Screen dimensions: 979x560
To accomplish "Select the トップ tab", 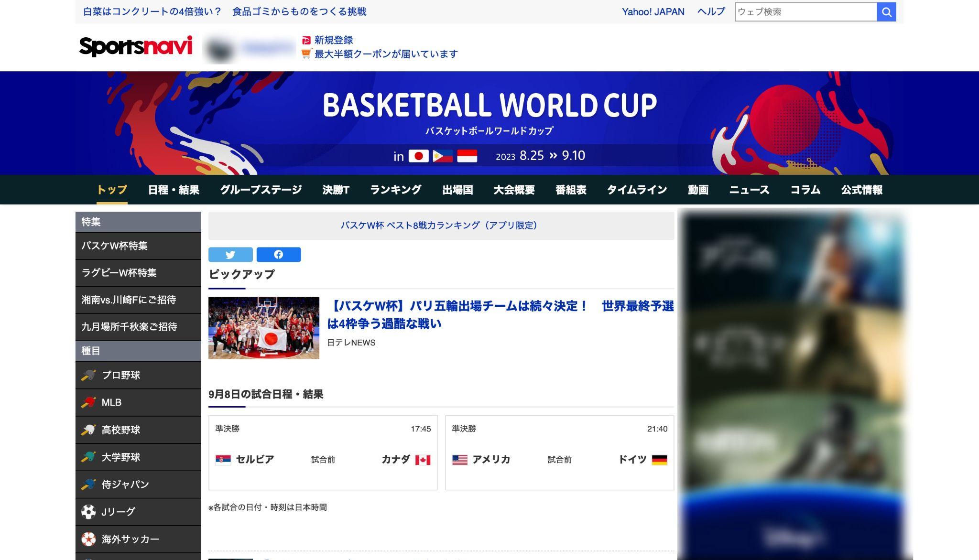I will click(112, 190).
